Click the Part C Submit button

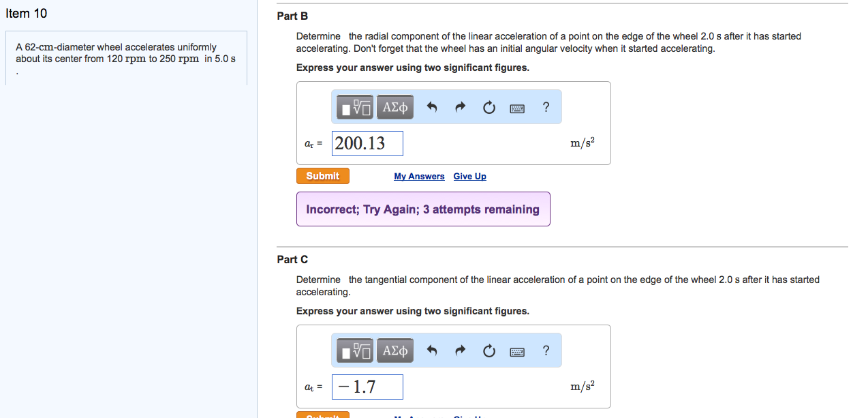[x=323, y=415]
